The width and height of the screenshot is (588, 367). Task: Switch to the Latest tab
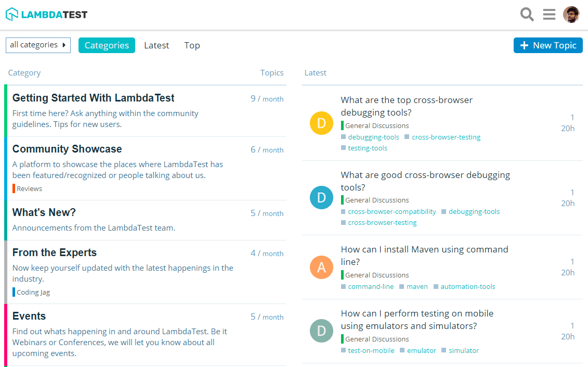(x=156, y=45)
